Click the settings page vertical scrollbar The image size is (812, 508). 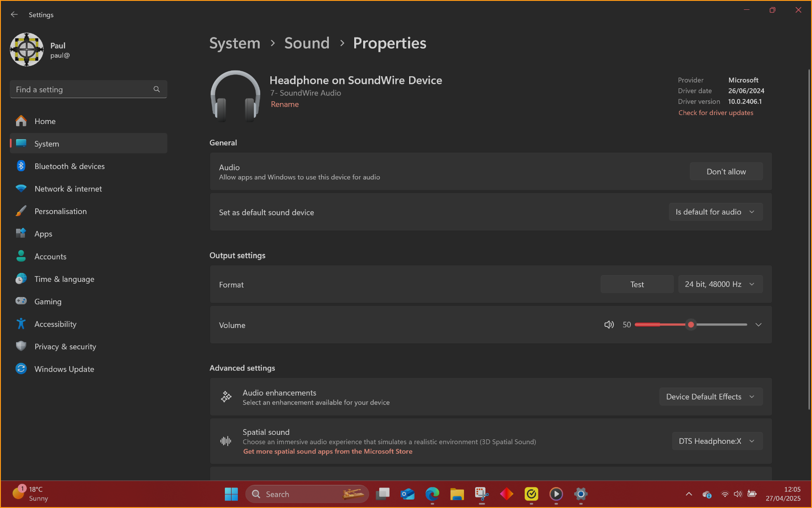click(809, 240)
